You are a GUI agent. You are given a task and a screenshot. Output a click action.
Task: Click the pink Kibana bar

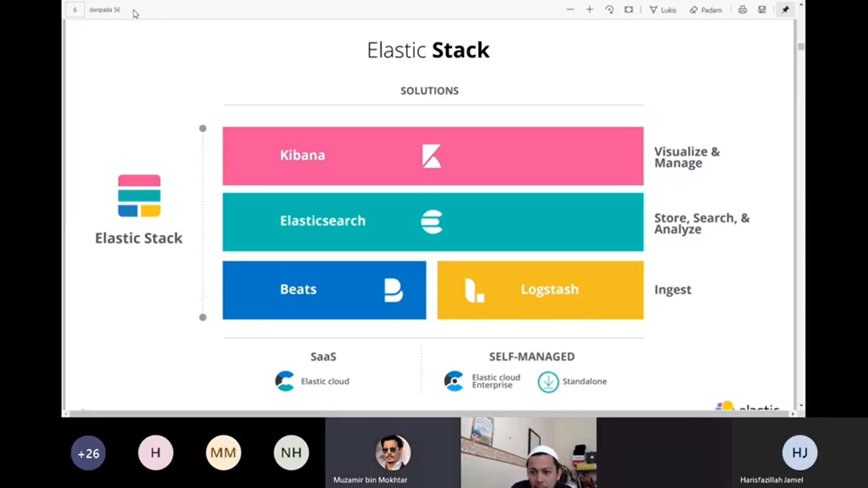click(433, 156)
